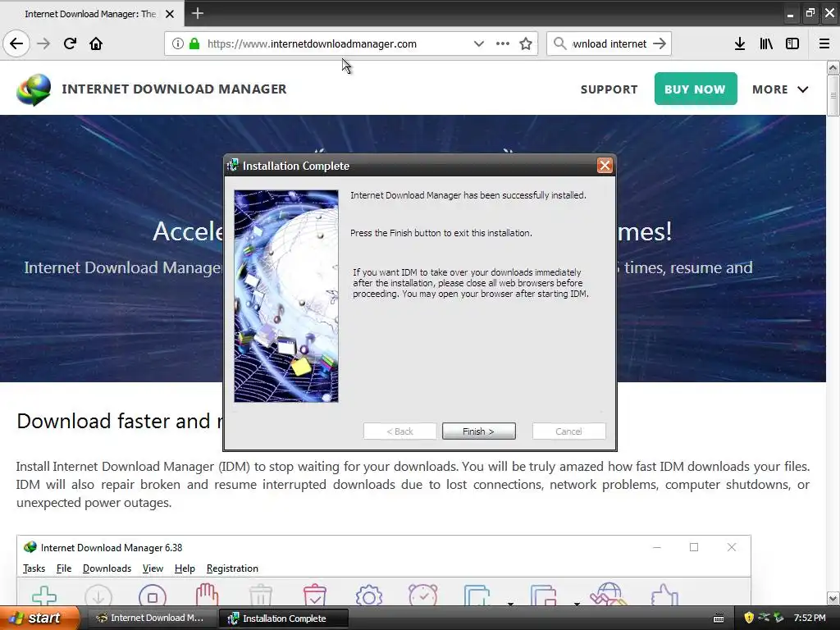Open Registration menu in IDM 6.38 preview
Image resolution: width=840 pixels, height=630 pixels.
click(232, 568)
